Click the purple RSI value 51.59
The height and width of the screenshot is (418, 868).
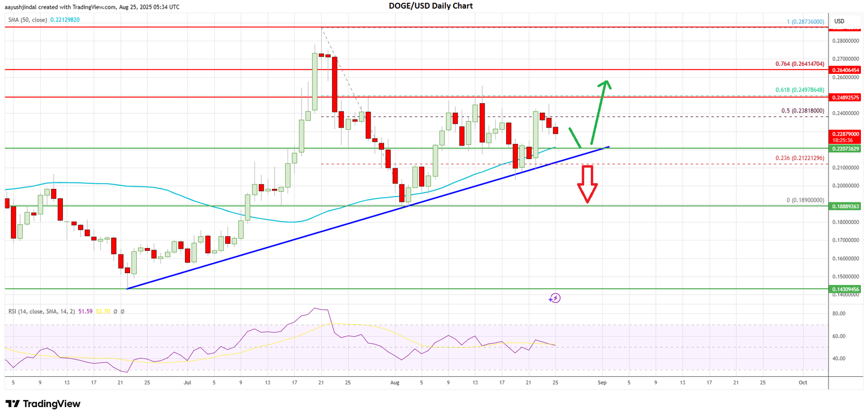[85, 312]
